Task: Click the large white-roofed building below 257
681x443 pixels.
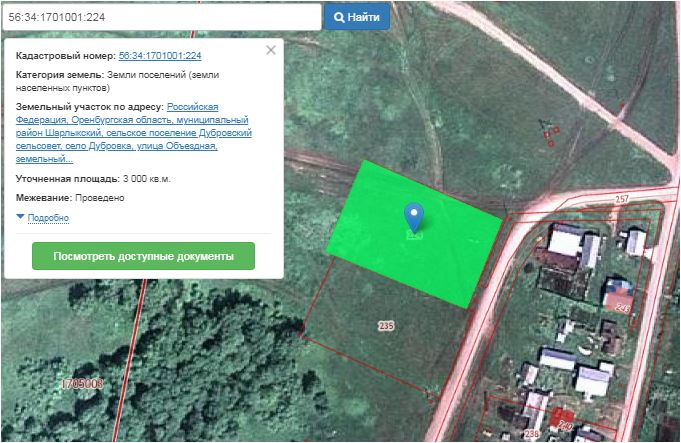Action: pyautogui.click(x=567, y=241)
